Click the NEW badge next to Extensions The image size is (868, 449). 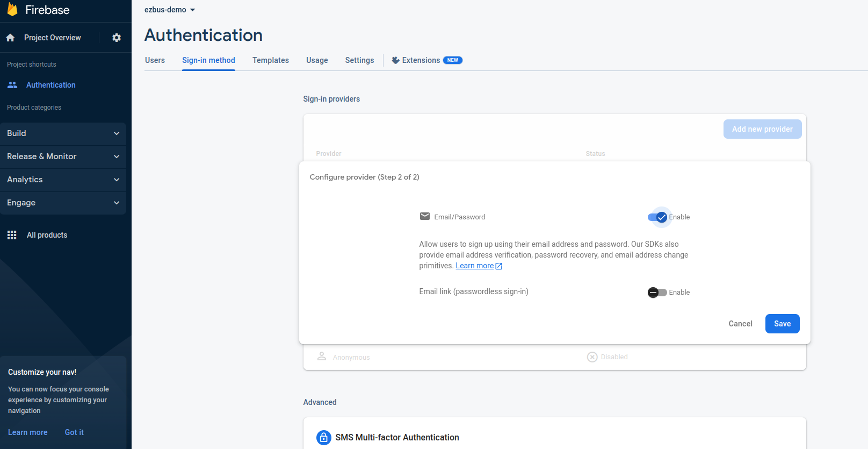(x=453, y=60)
